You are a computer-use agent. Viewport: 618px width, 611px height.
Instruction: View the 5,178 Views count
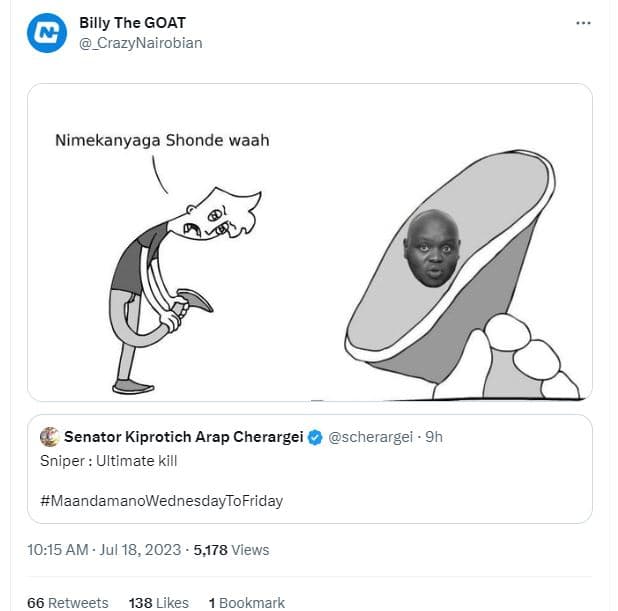230,549
